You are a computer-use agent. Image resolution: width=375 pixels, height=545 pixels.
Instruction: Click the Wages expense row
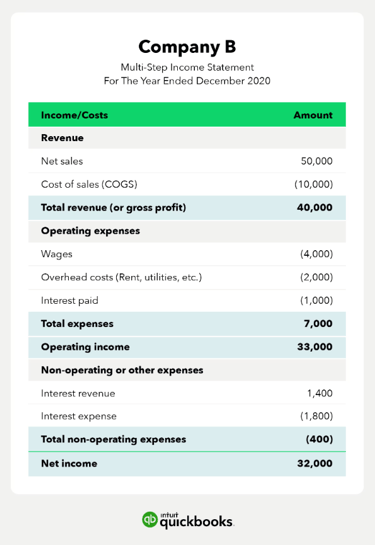(x=187, y=254)
